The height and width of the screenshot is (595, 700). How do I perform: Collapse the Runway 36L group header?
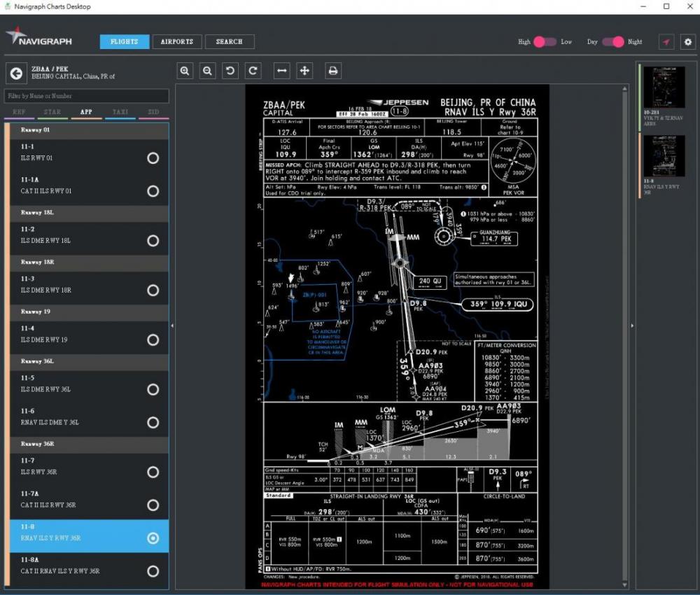coord(90,362)
